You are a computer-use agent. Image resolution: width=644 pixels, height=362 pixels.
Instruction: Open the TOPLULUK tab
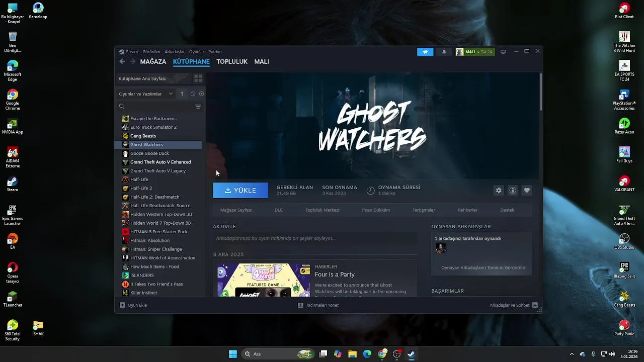click(232, 61)
